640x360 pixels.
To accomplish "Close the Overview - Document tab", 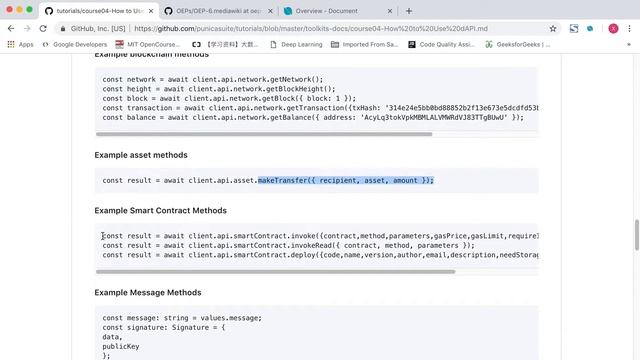I will pos(389,11).
